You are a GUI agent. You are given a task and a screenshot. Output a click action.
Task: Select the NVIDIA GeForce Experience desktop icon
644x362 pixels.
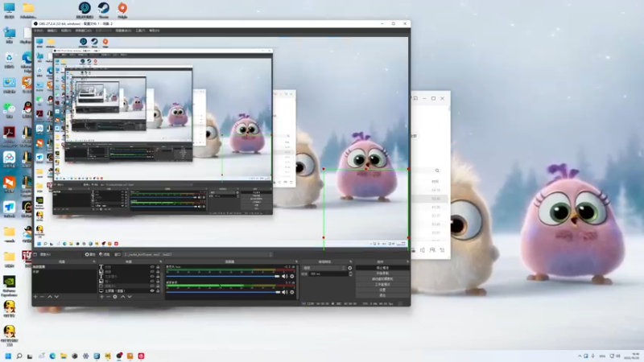coord(9,286)
